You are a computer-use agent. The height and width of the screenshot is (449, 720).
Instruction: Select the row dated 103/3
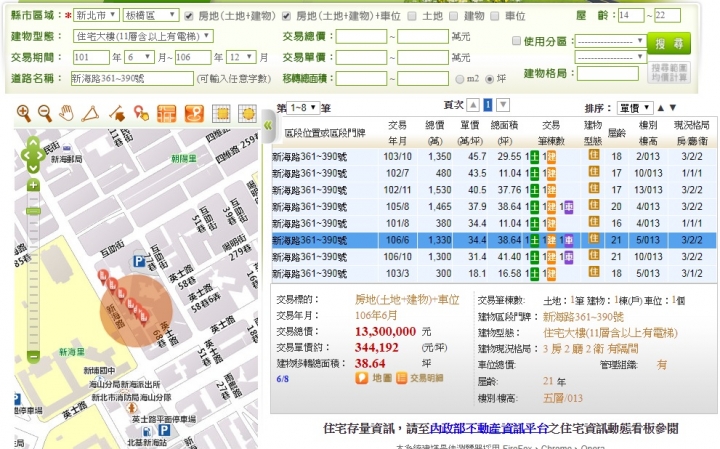[494, 274]
